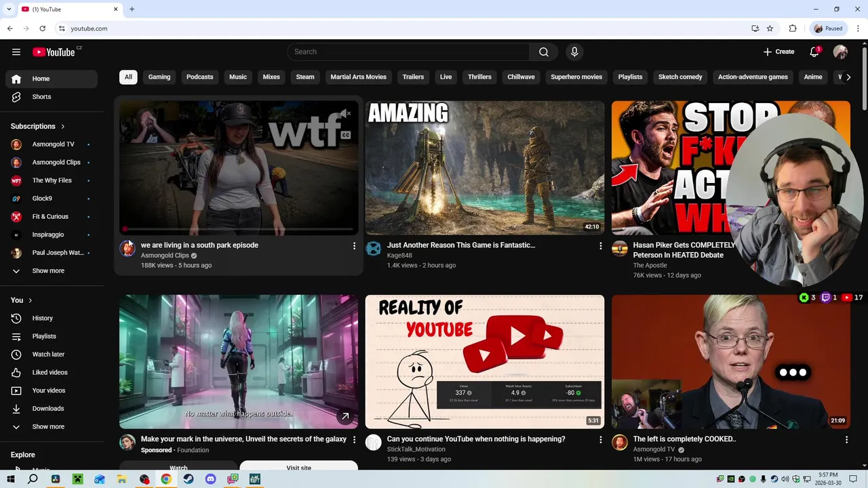Bookmark page with star icon
This screenshot has height=488, width=868.
pos(770,28)
